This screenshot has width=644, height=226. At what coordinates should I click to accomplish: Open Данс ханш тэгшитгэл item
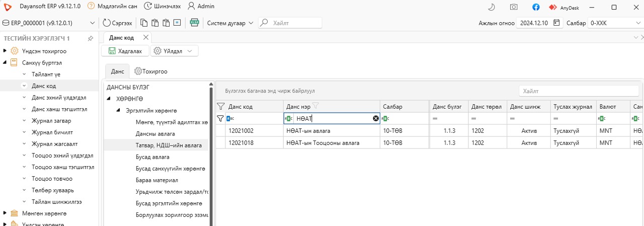(x=59, y=109)
